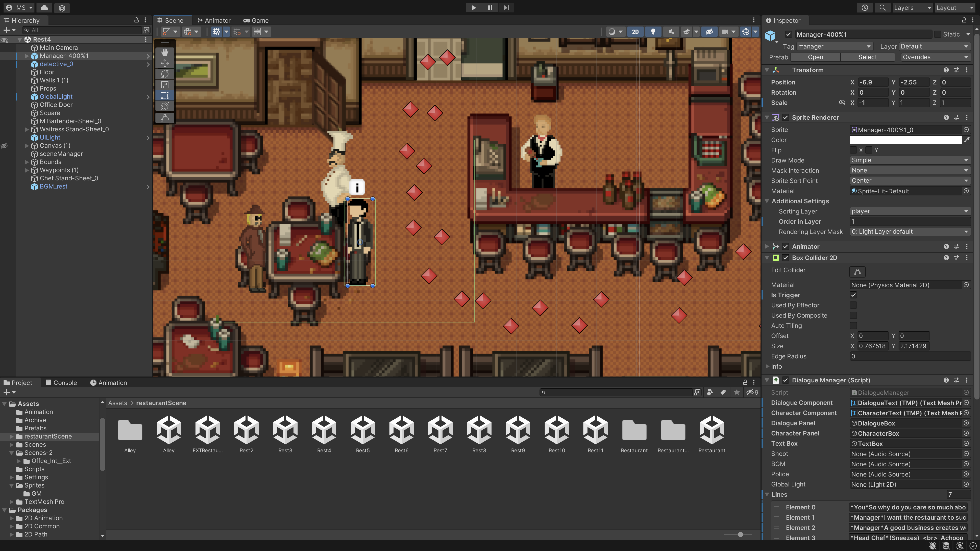Open the Layout dropdown

[x=955, y=8]
